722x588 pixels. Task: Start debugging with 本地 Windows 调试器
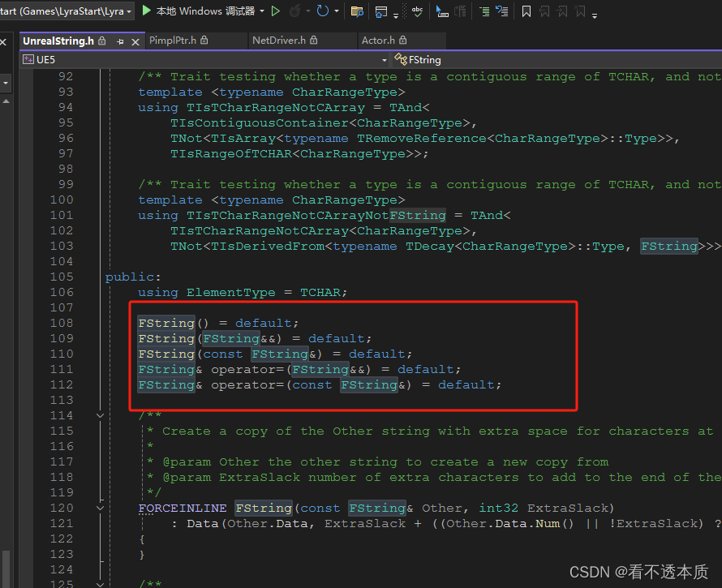point(198,11)
